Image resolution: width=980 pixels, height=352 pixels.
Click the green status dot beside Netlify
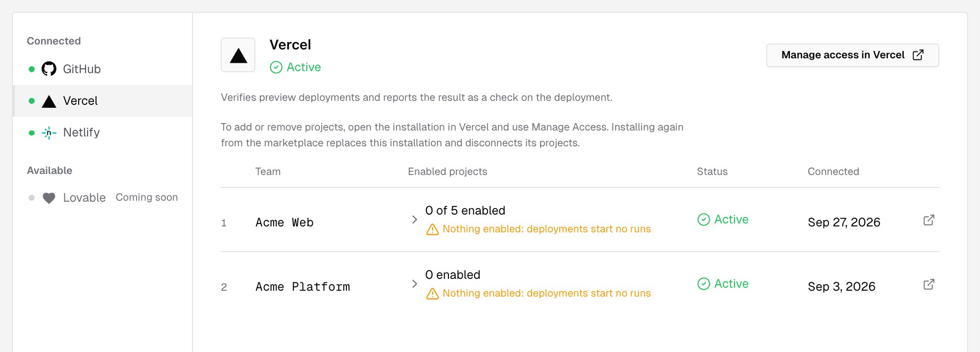pyautogui.click(x=32, y=133)
